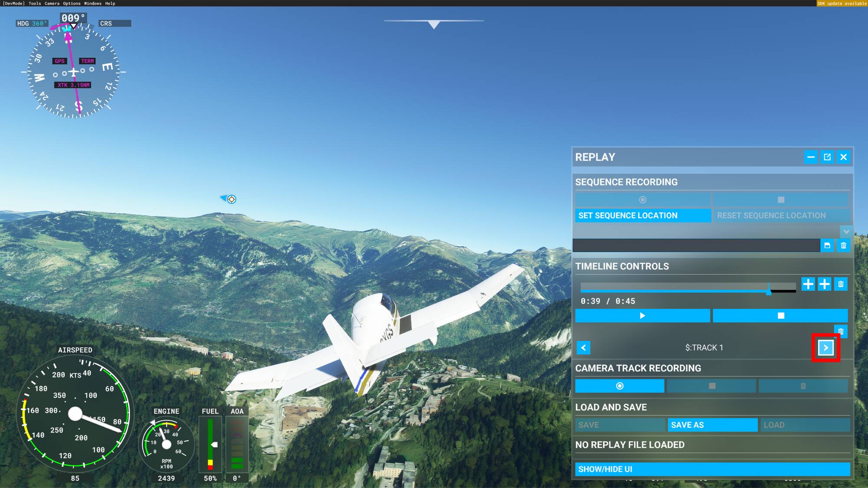Minimize the Replay panel
The height and width of the screenshot is (488, 868).
point(811,157)
